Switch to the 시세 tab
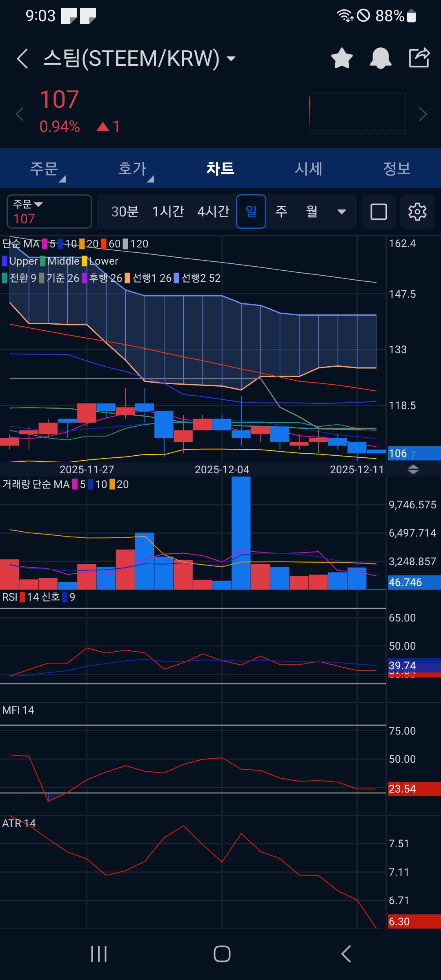 tap(309, 168)
